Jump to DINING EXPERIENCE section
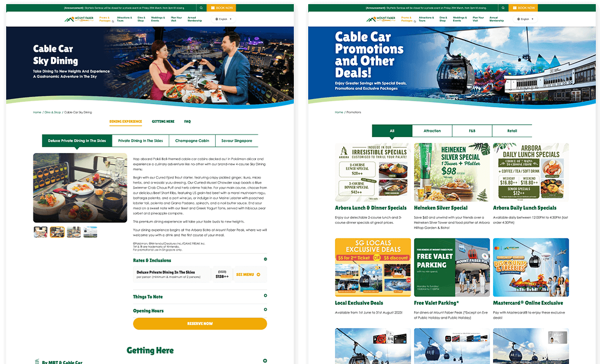The image size is (602, 364). pos(125,122)
